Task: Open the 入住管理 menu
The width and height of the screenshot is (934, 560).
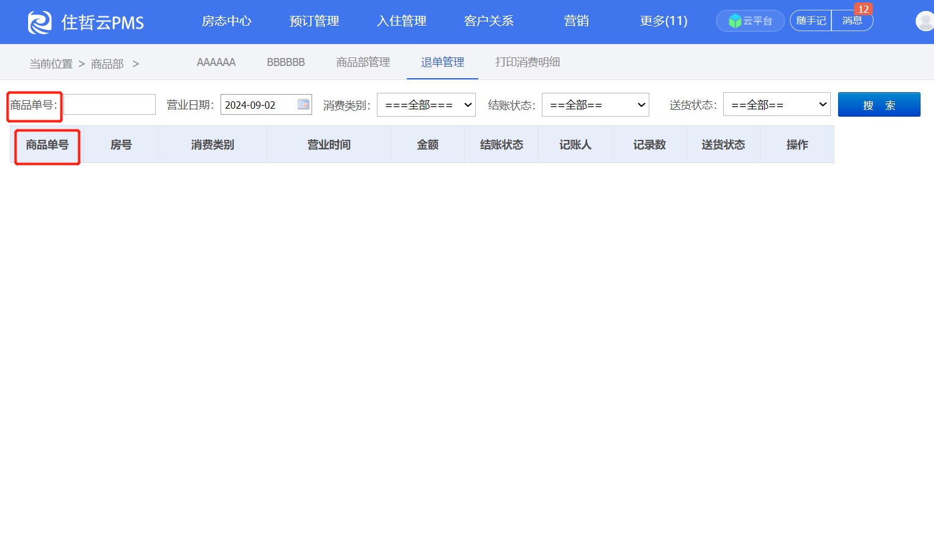Action: 401,21
